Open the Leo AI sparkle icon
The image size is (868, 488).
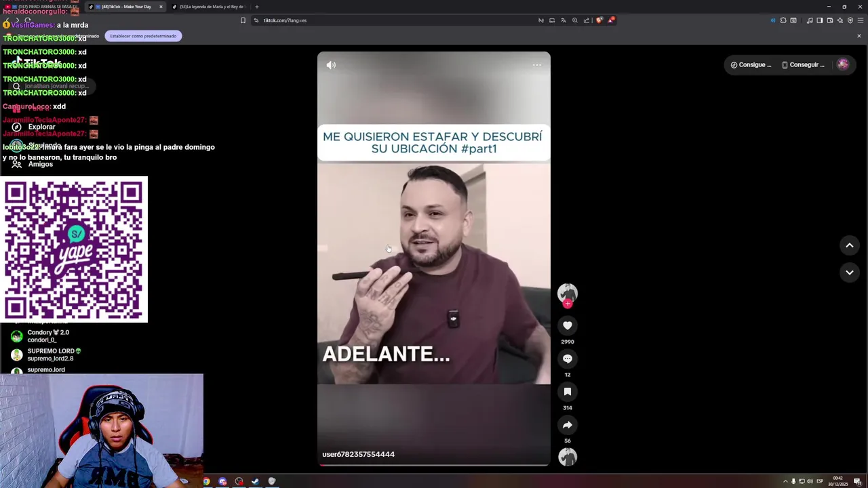click(x=840, y=20)
